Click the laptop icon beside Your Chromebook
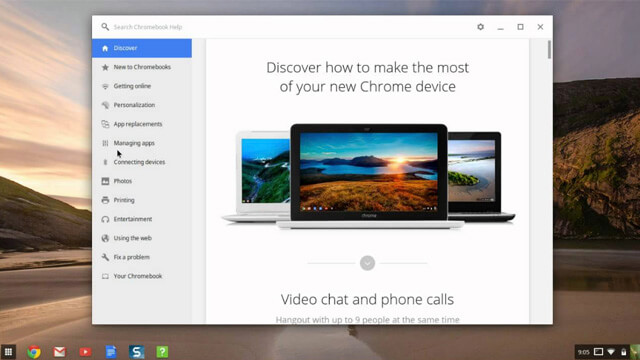640x360 pixels. click(x=105, y=276)
